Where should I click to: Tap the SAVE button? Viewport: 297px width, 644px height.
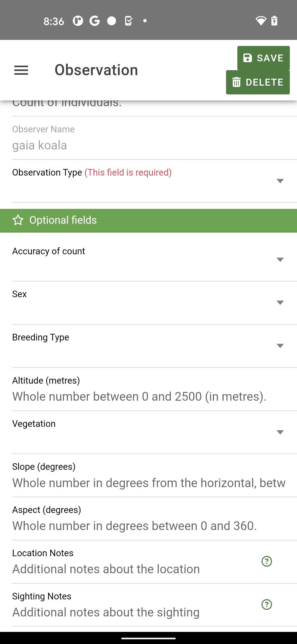pos(263,58)
